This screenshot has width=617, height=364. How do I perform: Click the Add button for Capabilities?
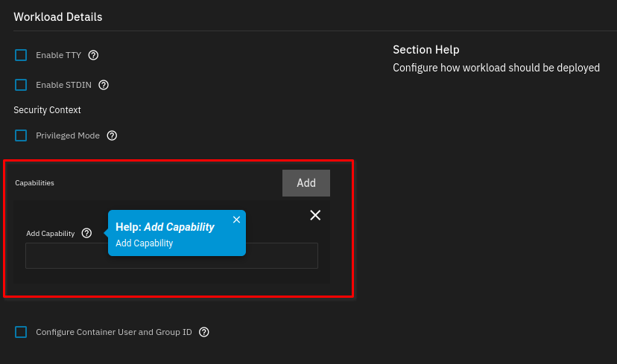coord(306,183)
